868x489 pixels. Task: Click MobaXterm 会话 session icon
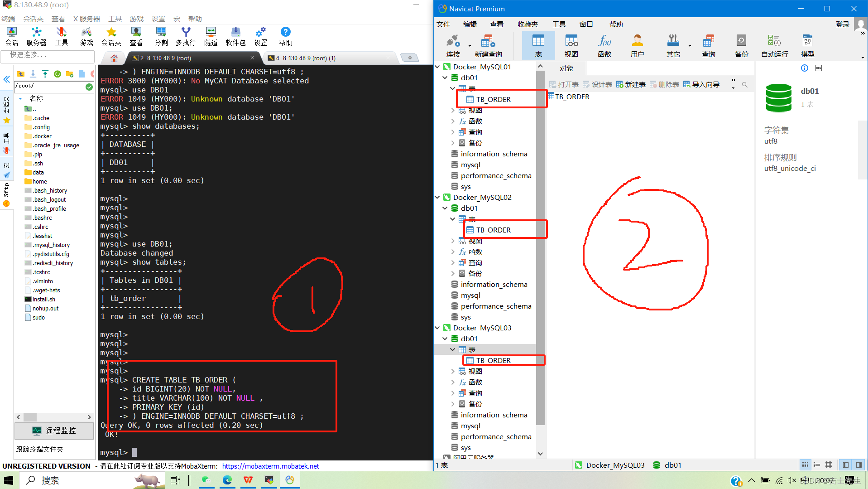click(x=12, y=36)
